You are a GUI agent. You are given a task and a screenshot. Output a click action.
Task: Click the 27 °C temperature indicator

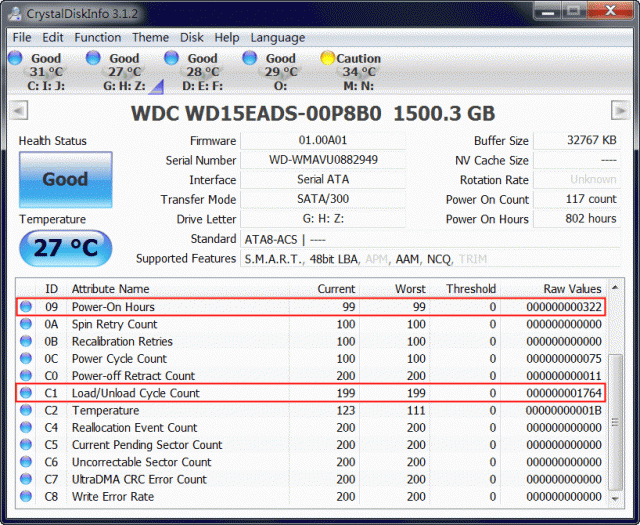(66, 248)
